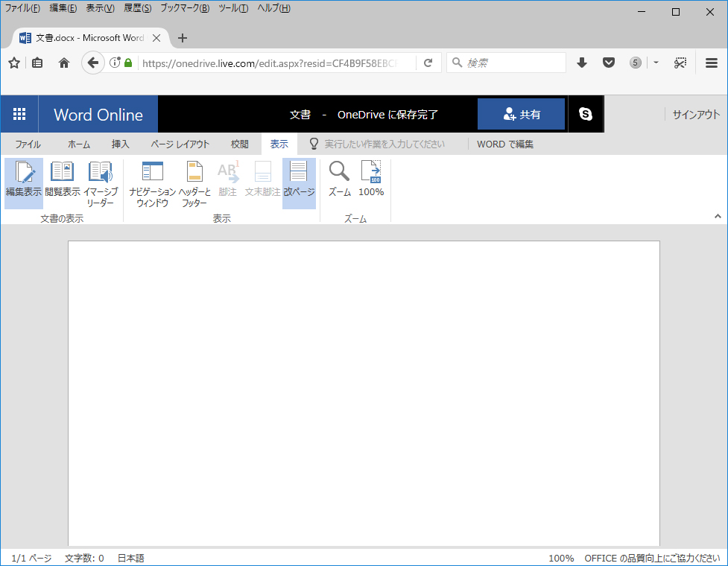Open Skype from the header bar
728x566 pixels.
pyautogui.click(x=586, y=114)
